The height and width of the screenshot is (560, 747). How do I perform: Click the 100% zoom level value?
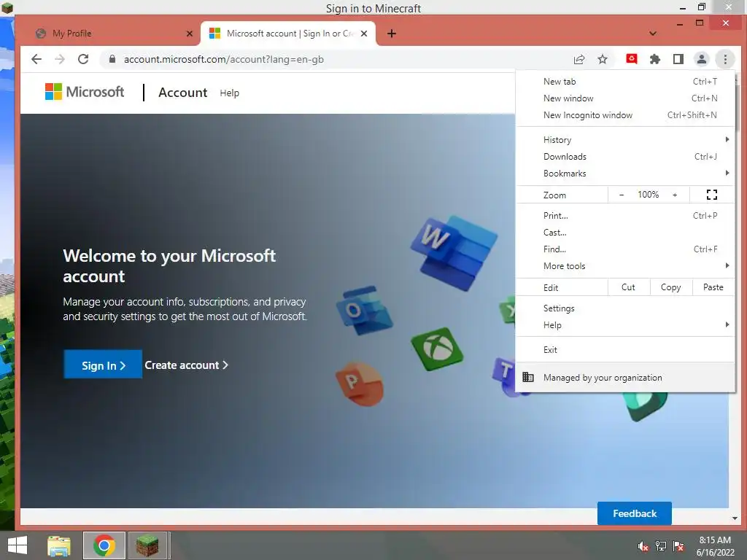click(649, 194)
